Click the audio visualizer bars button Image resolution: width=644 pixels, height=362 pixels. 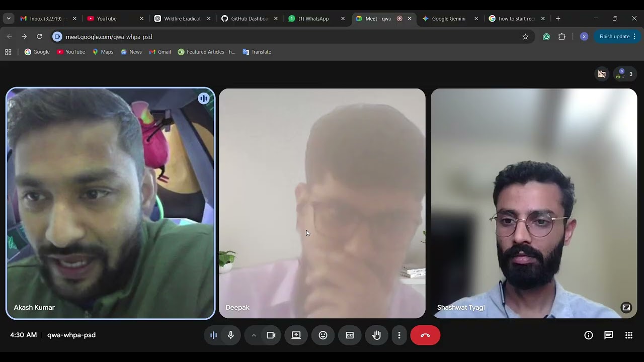pyautogui.click(x=213, y=335)
